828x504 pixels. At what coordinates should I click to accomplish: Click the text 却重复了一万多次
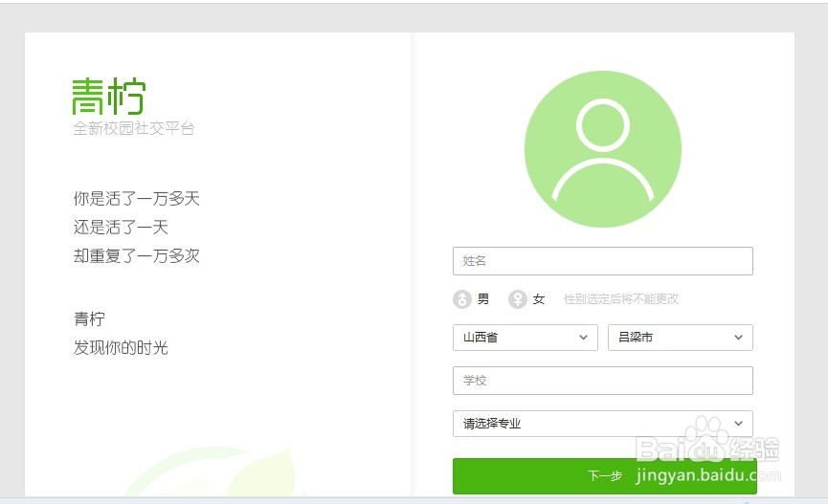[136, 256]
